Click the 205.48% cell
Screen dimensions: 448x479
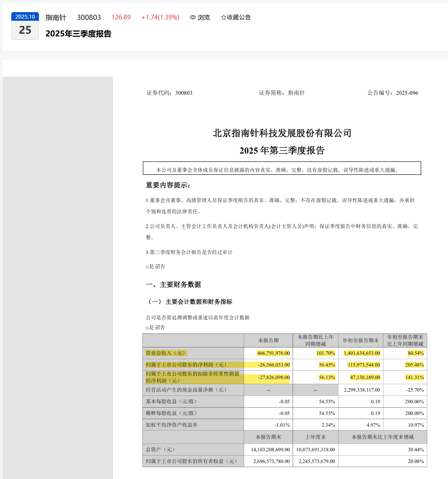click(414, 365)
